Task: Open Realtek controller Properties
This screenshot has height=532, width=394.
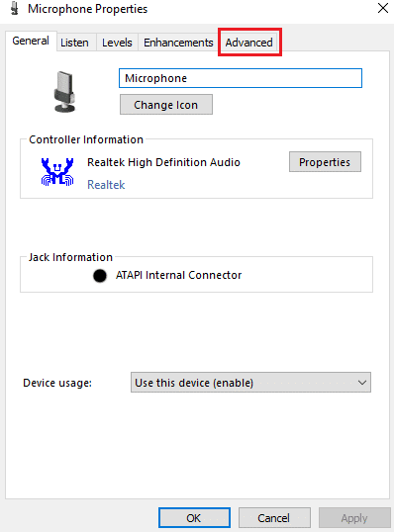Action: 325,162
